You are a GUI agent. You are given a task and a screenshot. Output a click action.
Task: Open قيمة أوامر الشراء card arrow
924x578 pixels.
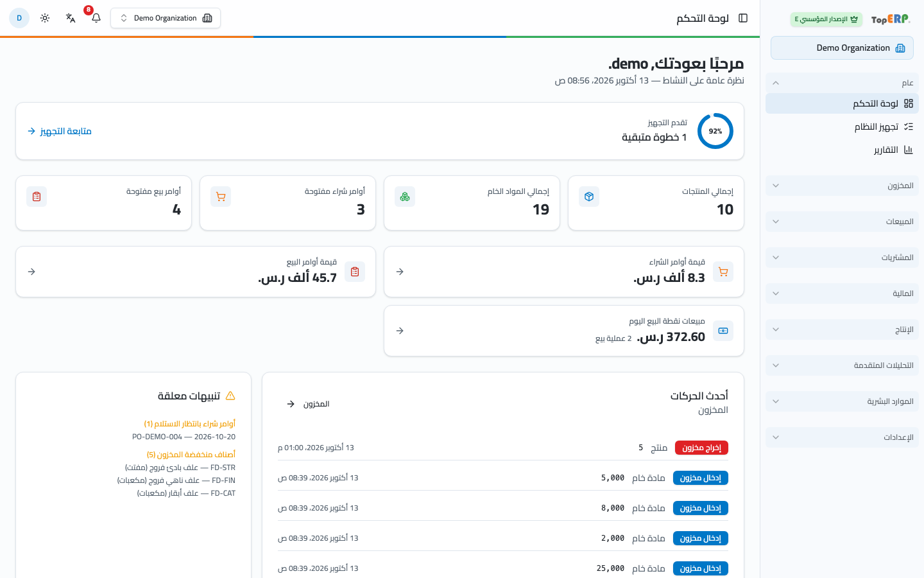tap(400, 272)
